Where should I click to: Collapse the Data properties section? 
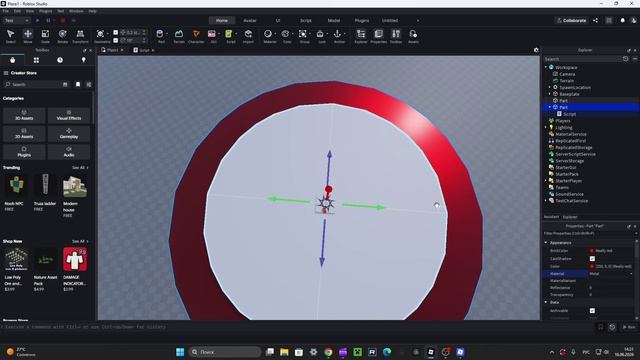(x=546, y=302)
